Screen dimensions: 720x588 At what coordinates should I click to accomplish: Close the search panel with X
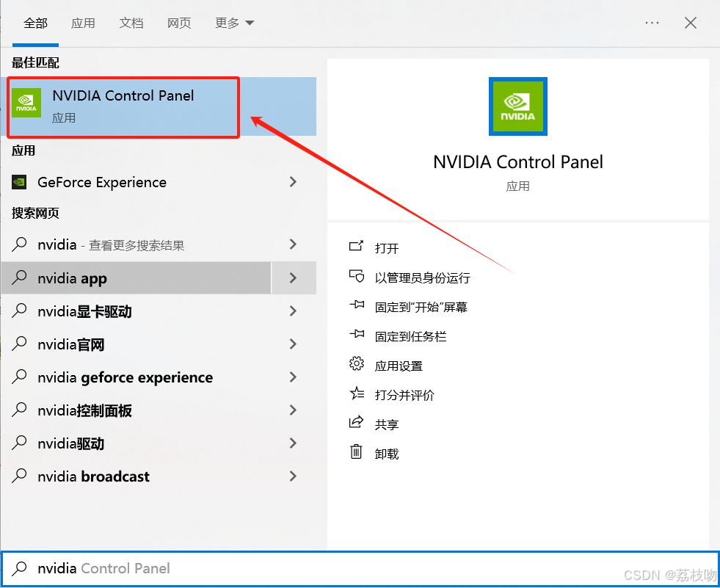pos(691,23)
